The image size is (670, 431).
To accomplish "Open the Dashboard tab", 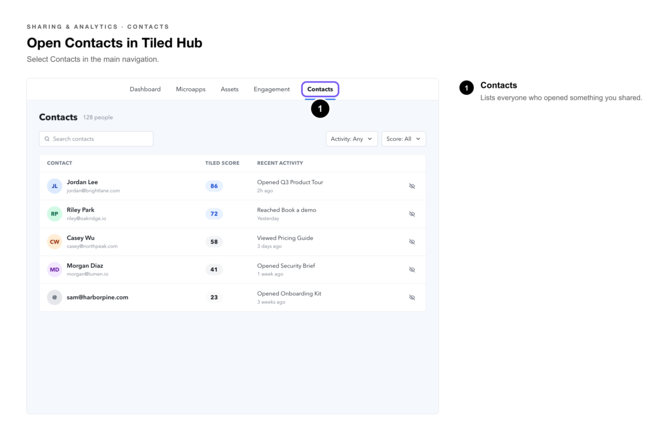I will [x=145, y=89].
